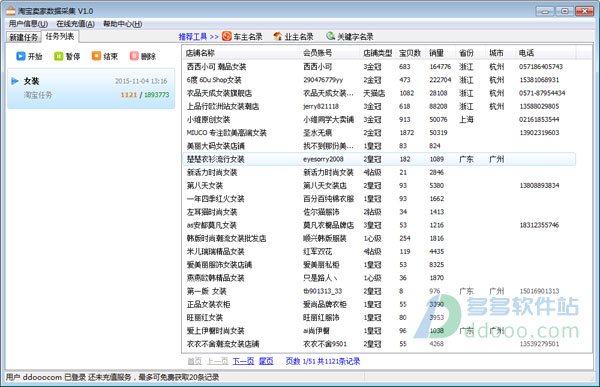Select row 爱上伊餐时尚女装

379,331
